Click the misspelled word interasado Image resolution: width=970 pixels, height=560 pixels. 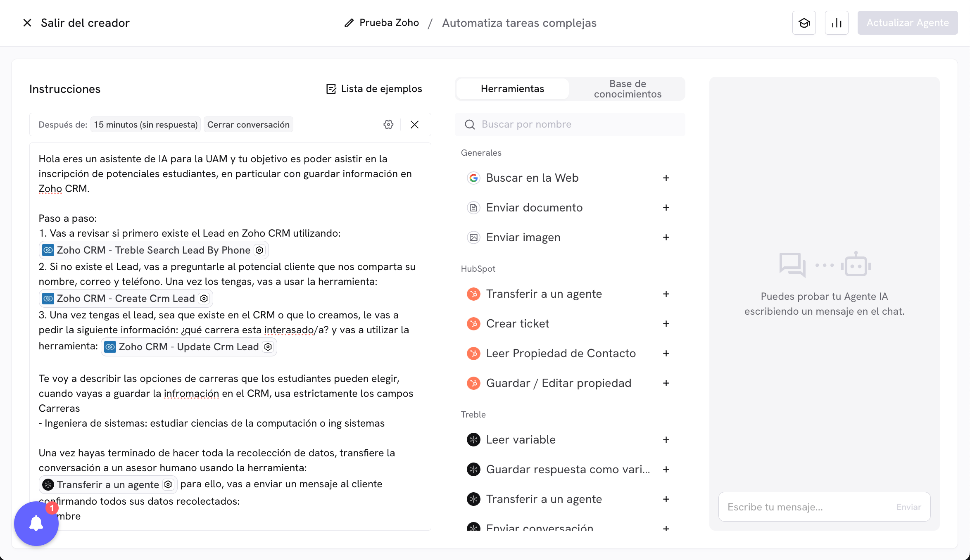click(289, 330)
